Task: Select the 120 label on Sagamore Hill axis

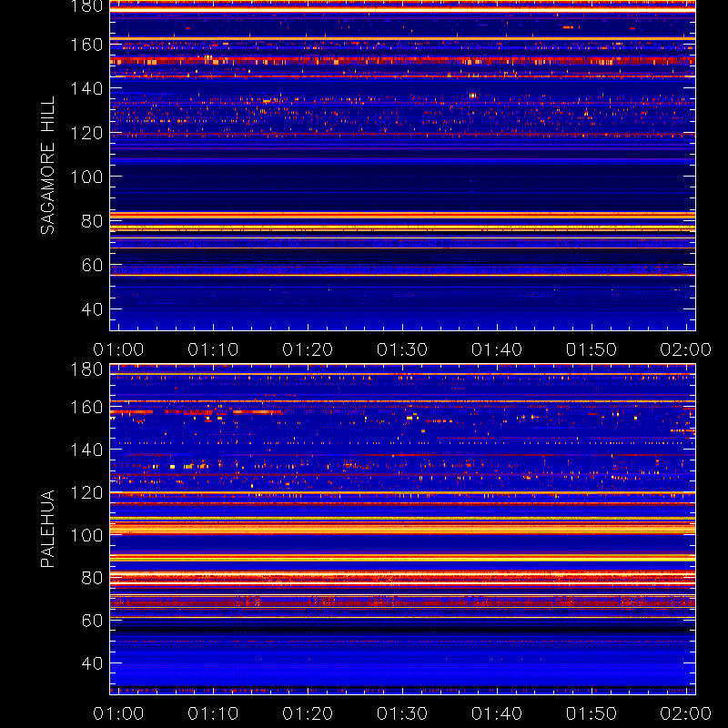Action: click(x=86, y=133)
